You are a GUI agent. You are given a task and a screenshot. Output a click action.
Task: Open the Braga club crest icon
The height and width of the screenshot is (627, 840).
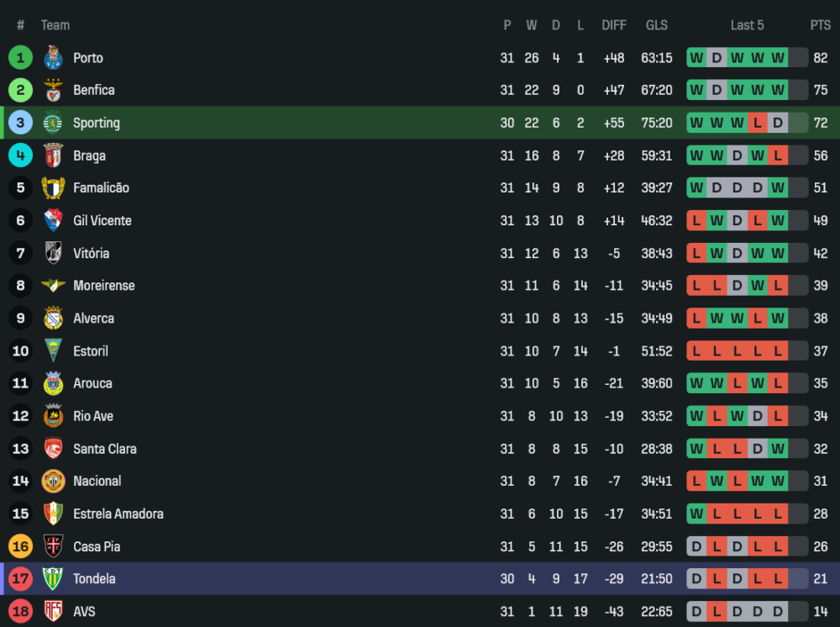point(53,155)
